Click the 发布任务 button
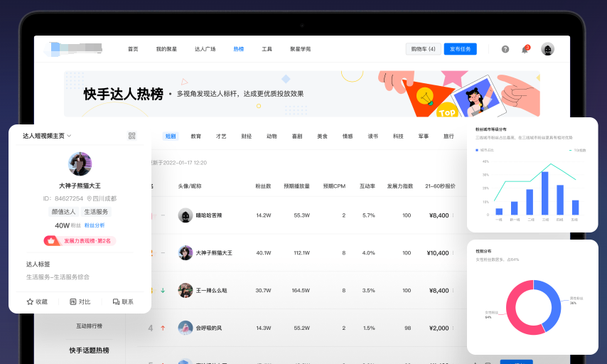Viewport: 607px width, 364px height. [x=461, y=49]
